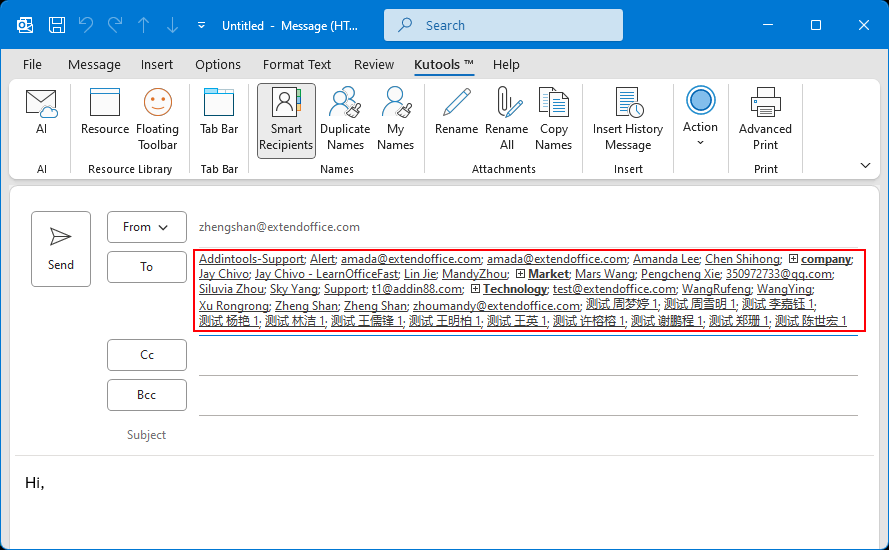Click the To button
Screen dimensions: 889x550
click(147, 266)
